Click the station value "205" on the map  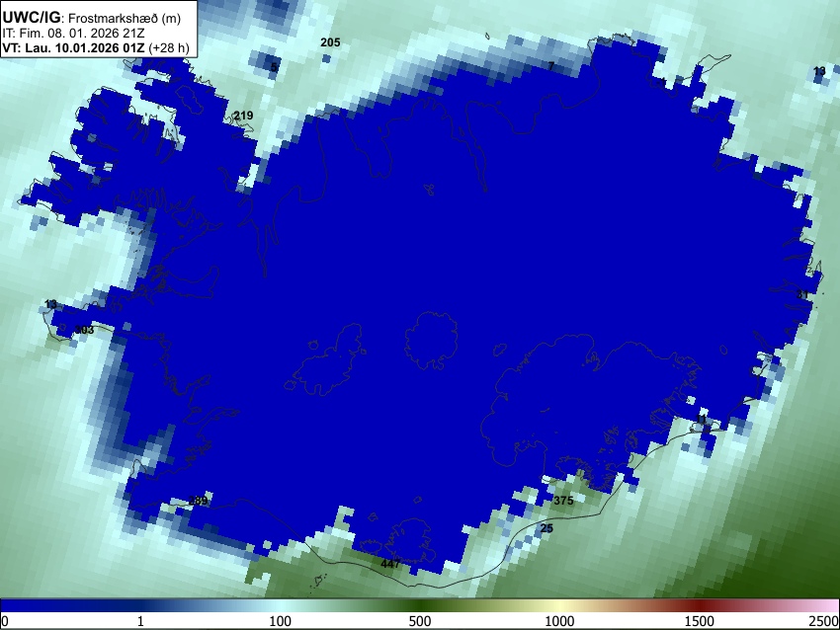(x=330, y=42)
